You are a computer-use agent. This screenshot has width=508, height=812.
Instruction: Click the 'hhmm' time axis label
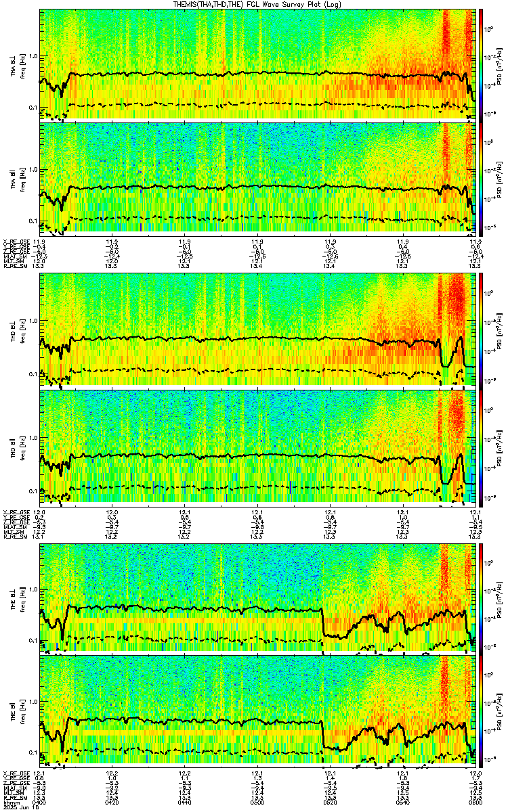[12, 801]
